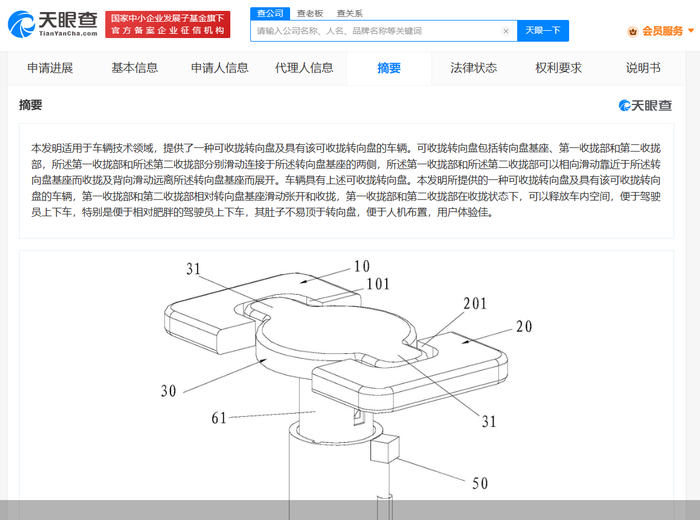
Task: Open the TianYanCha logo homepage
Action: [x=53, y=24]
